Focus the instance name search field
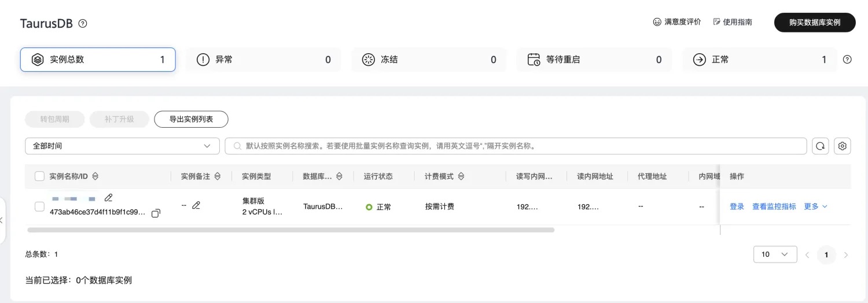The width and height of the screenshot is (868, 303). (516, 146)
